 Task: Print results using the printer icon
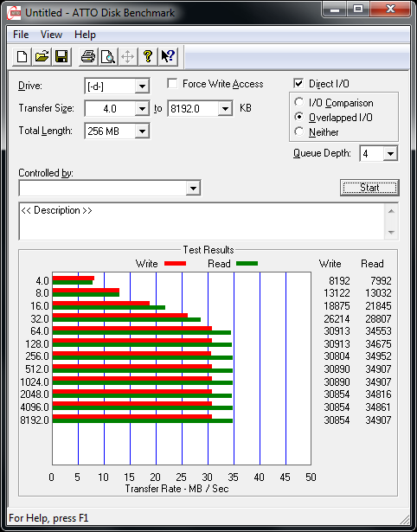point(88,56)
